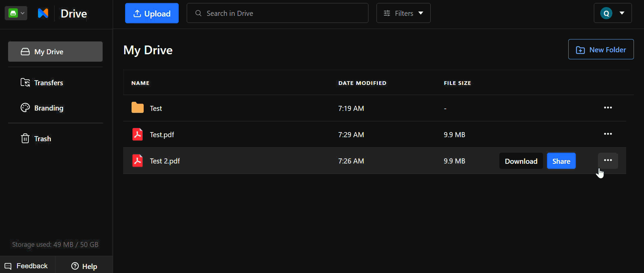644x273 pixels.
Task: Open the app switcher dropdown in the top-left corner
Action: click(16, 13)
